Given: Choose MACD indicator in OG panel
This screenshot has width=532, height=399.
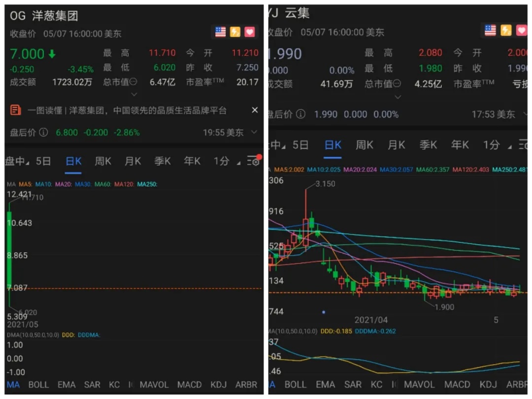Looking at the screenshot, I should tap(189, 385).
